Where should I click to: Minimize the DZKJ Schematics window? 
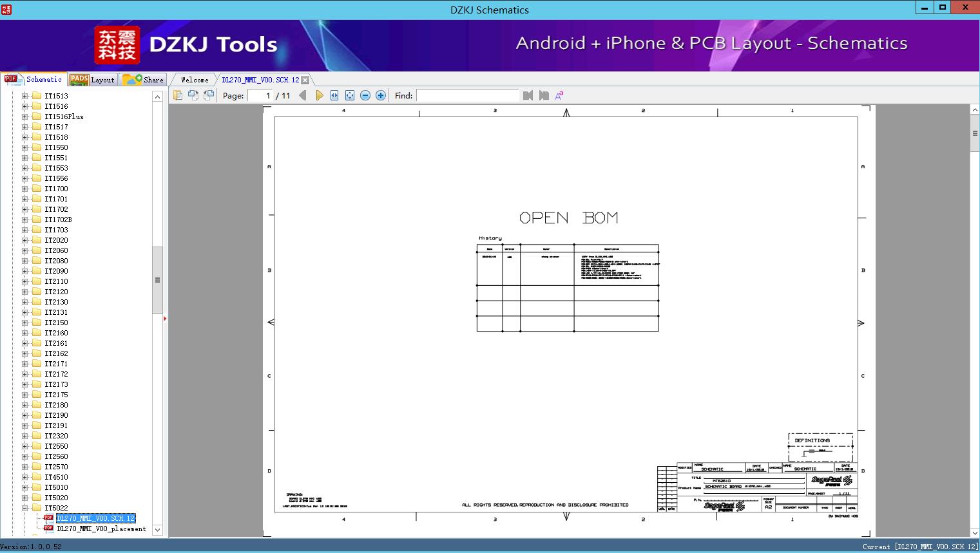(925, 8)
